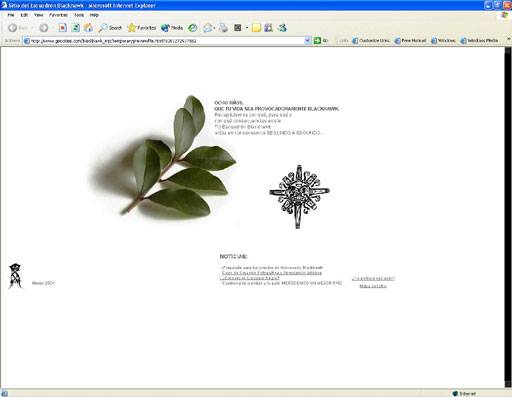Go to the Home page icon

coord(88,28)
